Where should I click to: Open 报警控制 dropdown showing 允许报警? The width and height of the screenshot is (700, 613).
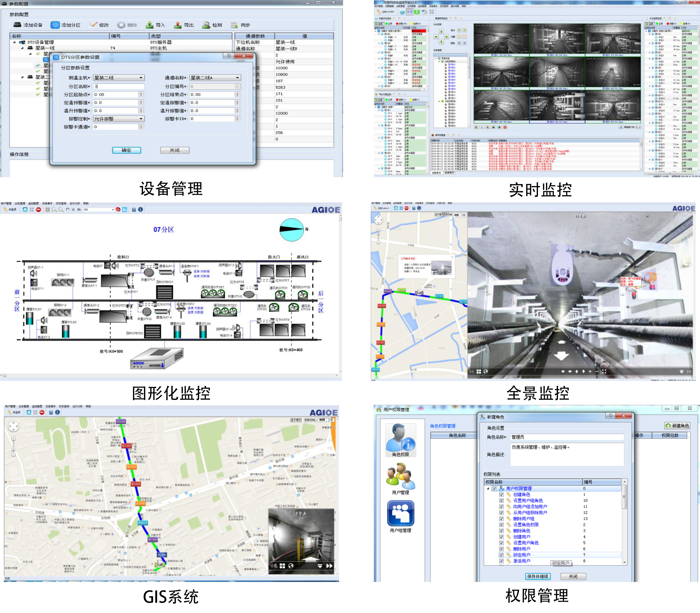(x=119, y=119)
